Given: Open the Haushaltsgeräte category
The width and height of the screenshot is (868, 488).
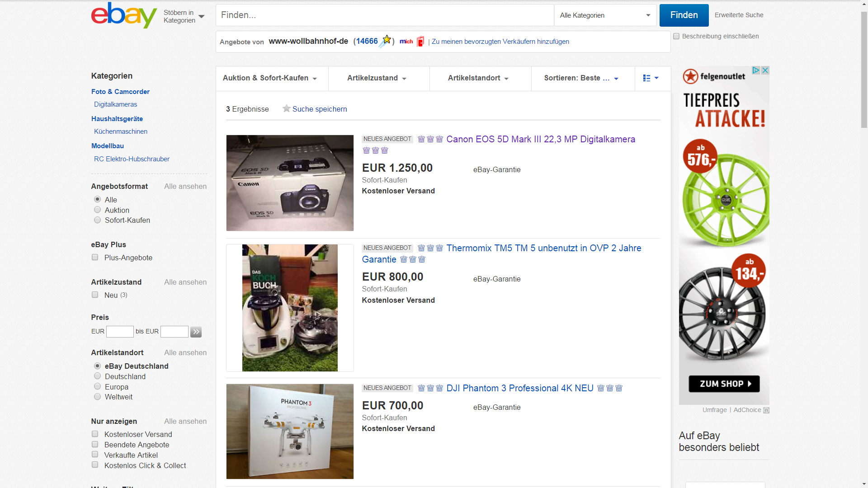Looking at the screenshot, I should pyautogui.click(x=117, y=119).
